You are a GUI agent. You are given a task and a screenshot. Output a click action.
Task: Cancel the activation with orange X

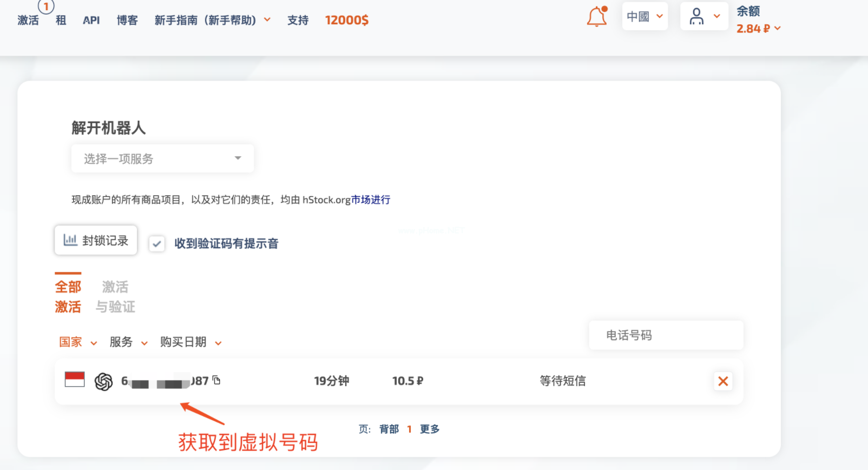pyautogui.click(x=722, y=381)
